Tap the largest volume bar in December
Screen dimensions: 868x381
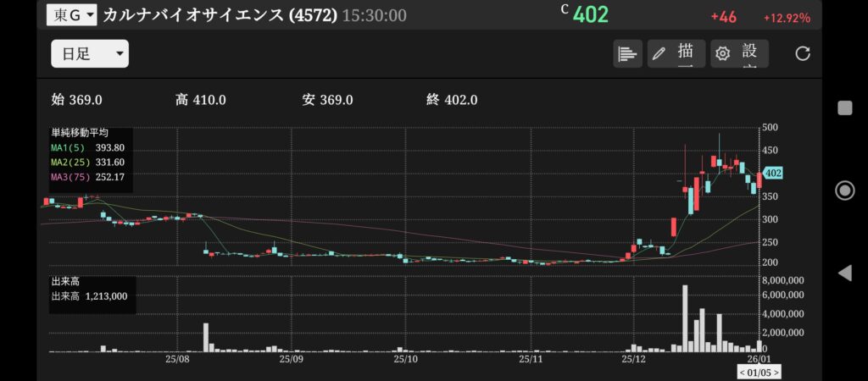685,318
